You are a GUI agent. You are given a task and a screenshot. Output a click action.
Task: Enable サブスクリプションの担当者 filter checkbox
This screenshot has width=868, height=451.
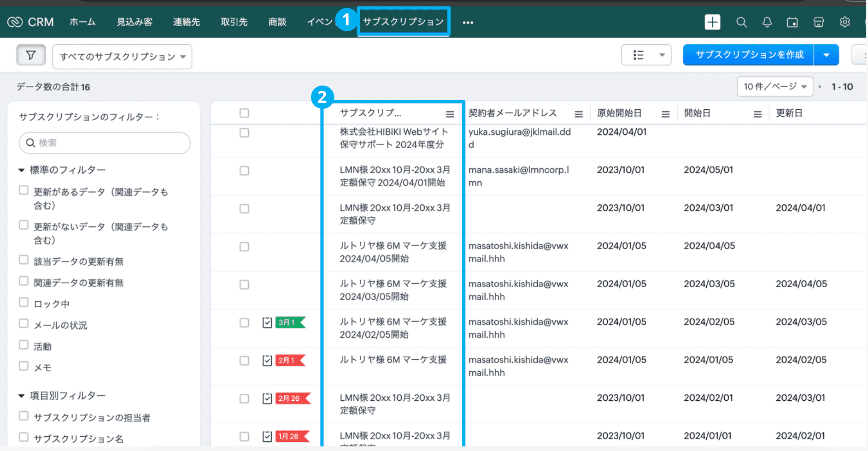(x=23, y=415)
